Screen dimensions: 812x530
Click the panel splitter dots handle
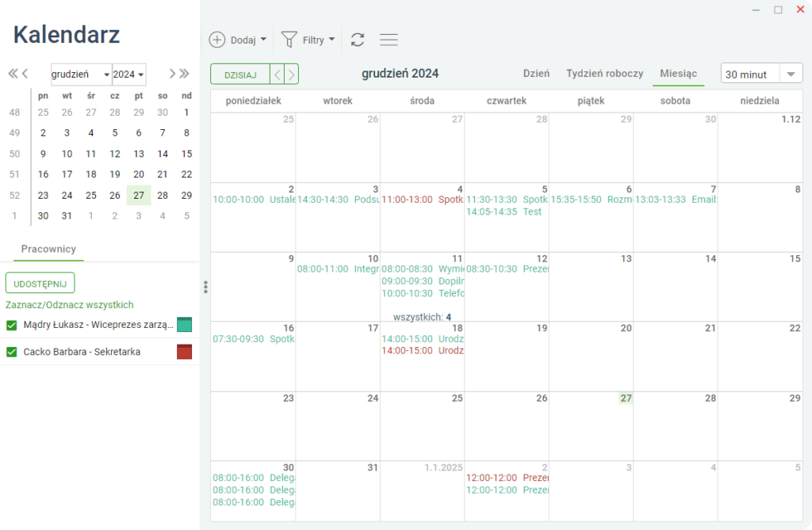[205, 288]
